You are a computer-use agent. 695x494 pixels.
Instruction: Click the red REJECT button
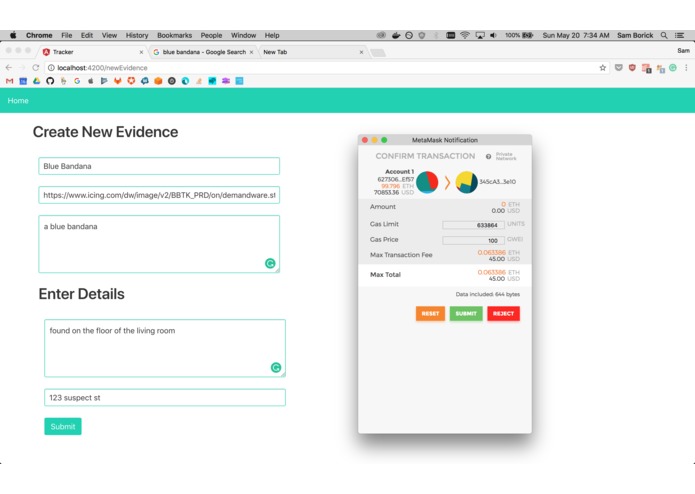click(x=504, y=314)
